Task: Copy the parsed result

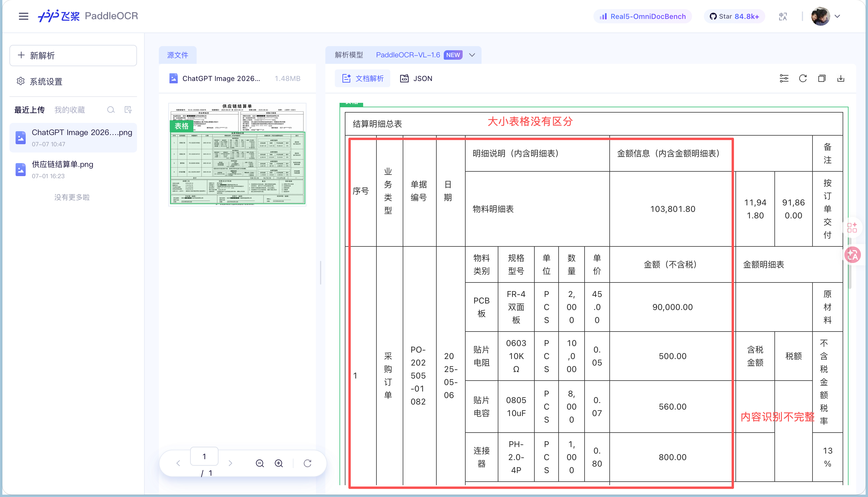Action: (x=822, y=79)
